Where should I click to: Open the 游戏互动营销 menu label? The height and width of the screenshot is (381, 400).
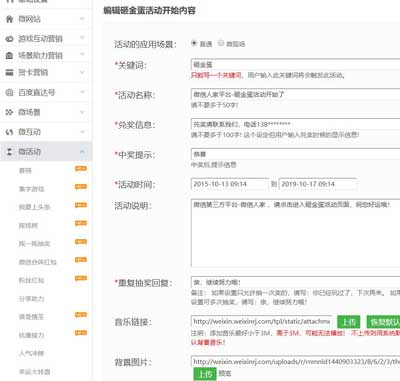tap(40, 39)
